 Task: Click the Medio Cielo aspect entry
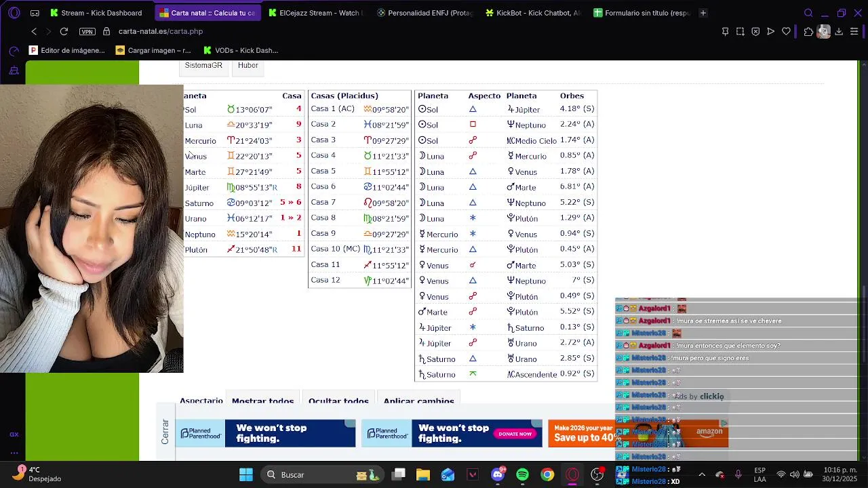[x=532, y=140]
